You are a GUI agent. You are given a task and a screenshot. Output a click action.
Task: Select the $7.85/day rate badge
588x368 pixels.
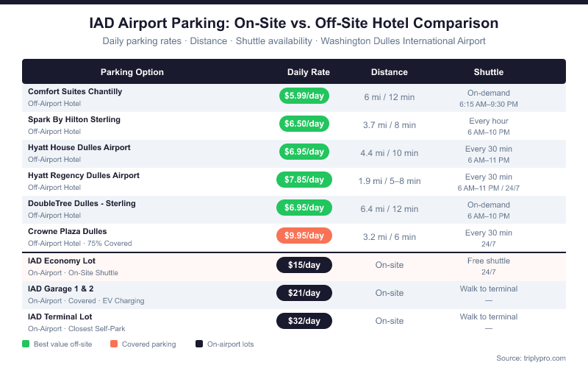coord(304,180)
